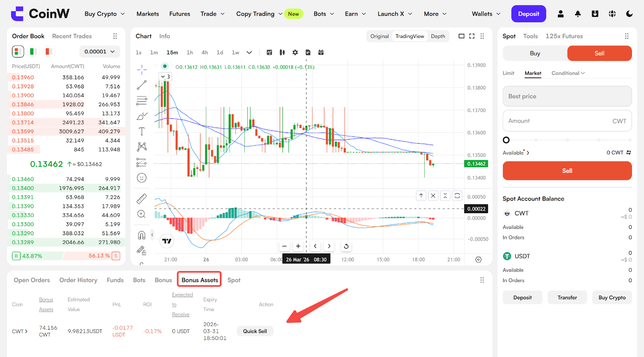Open the Conditional order type dropdown
Screen dimensions: 644x357
click(x=568, y=73)
